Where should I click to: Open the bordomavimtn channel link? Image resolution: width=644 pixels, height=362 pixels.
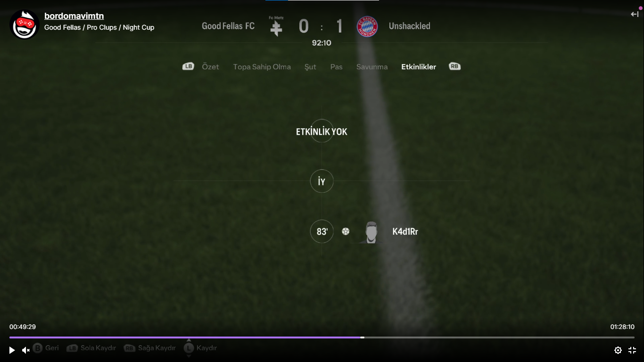pos(74,16)
